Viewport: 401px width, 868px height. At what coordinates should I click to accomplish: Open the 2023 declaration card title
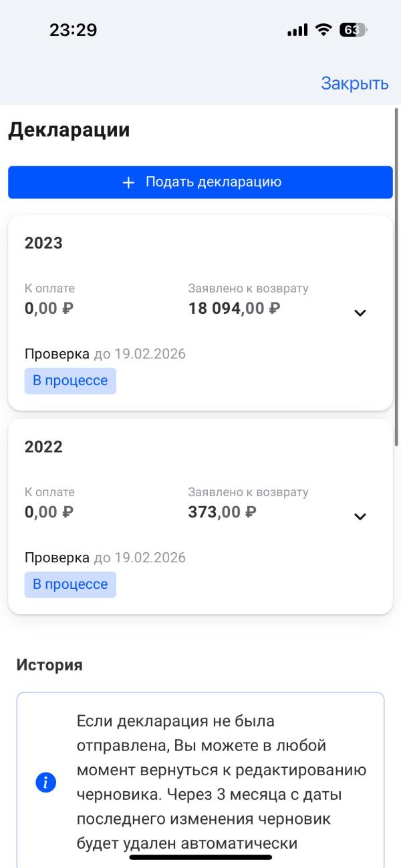43,243
